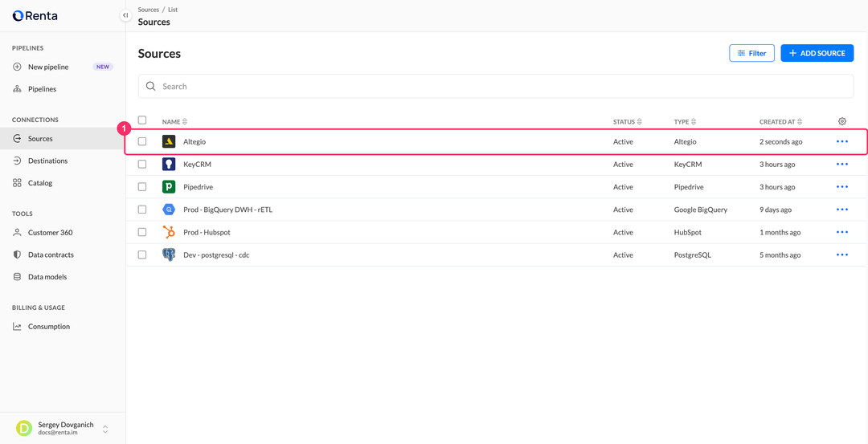The image size is (868, 444).
Task: Click the Catalog grid icon
Action: coord(17,183)
